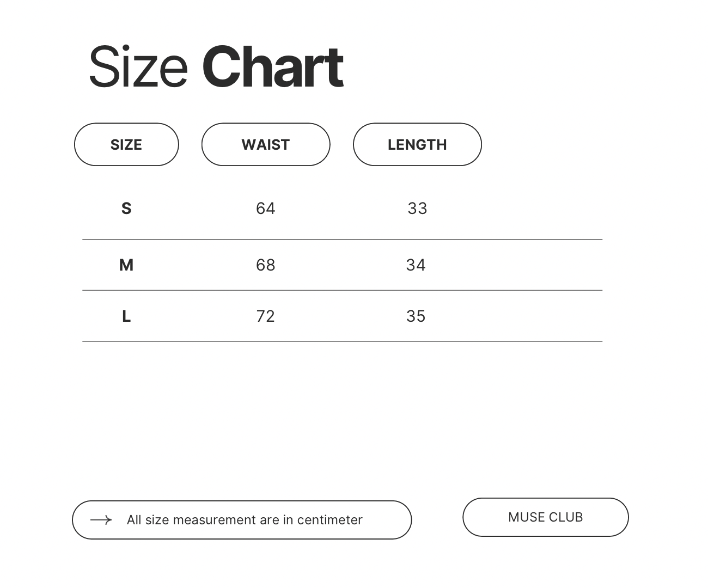Click waist value 72
Viewport: 708px width, 588px height.
(x=266, y=316)
